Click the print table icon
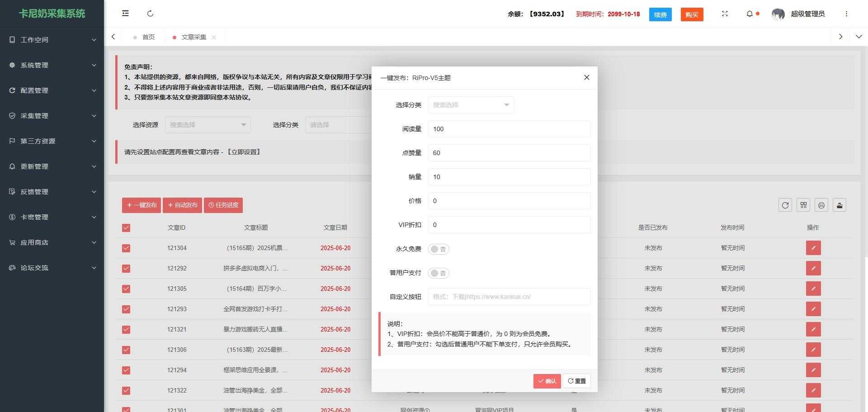This screenshot has width=868, height=412. click(x=821, y=205)
